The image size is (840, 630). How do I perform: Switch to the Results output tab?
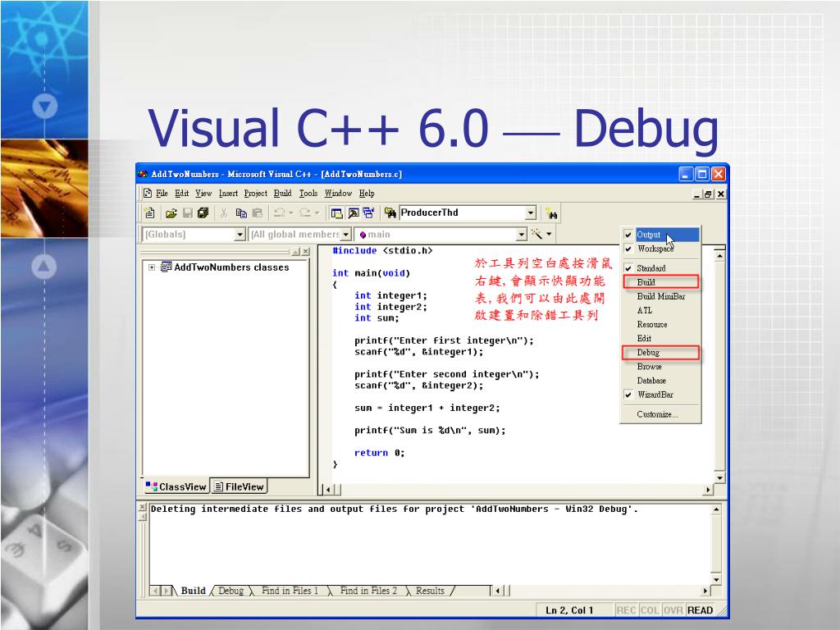[430, 591]
